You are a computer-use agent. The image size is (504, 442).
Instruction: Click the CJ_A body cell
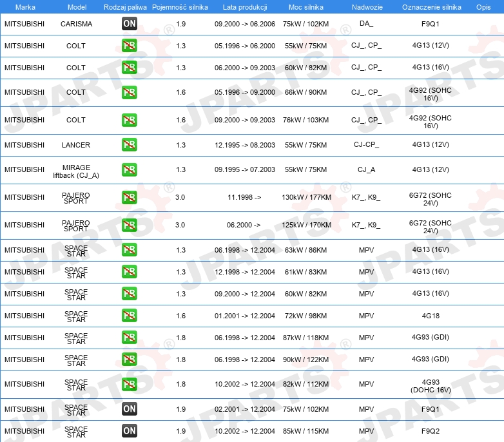pos(367,169)
